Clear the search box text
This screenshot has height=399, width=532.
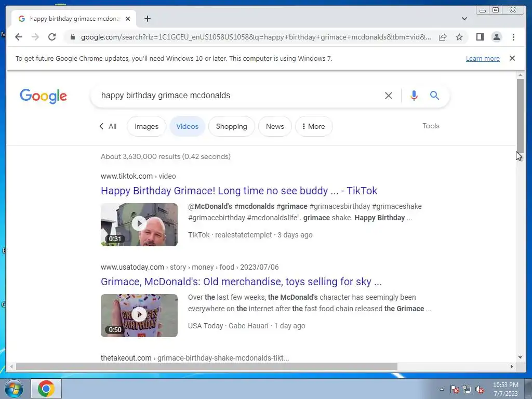click(389, 96)
